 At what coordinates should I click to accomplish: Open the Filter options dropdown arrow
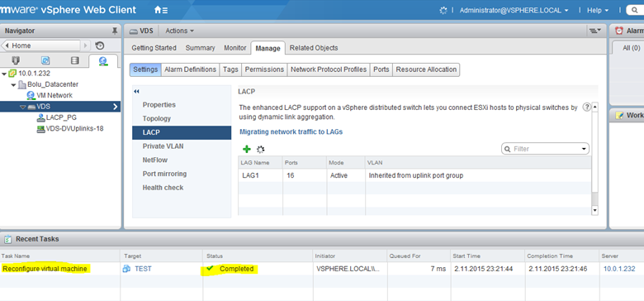584,149
